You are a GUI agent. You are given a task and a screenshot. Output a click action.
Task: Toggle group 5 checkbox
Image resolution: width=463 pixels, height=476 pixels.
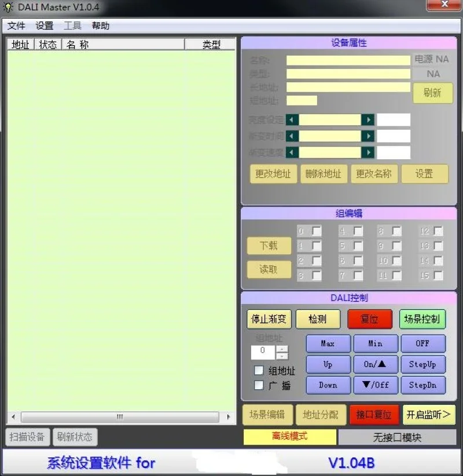358,246
